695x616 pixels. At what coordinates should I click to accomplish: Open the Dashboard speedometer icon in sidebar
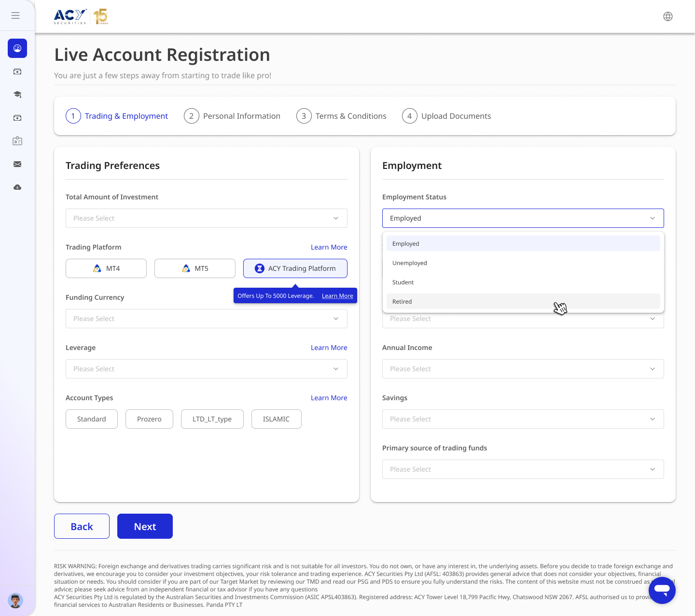pos(17,48)
